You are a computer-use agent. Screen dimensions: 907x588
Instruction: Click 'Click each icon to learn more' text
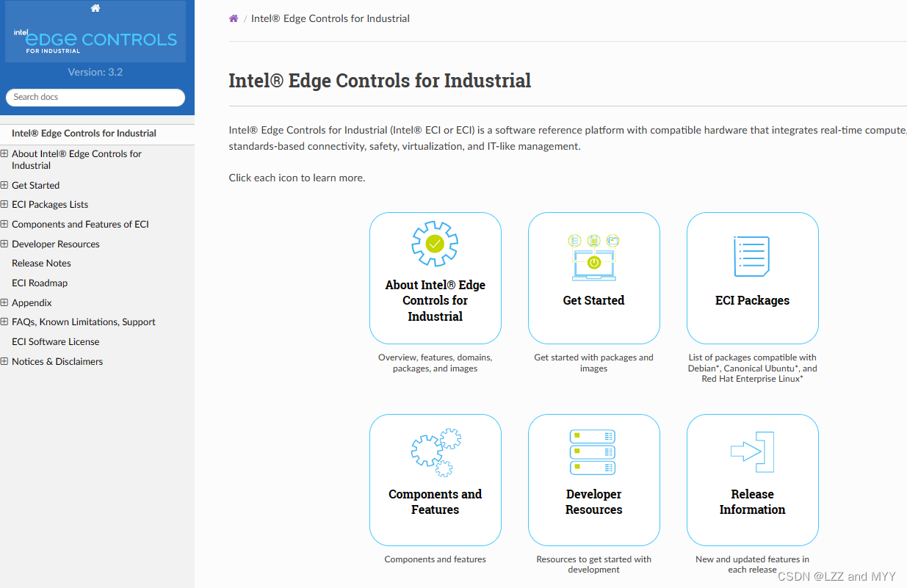coord(297,178)
